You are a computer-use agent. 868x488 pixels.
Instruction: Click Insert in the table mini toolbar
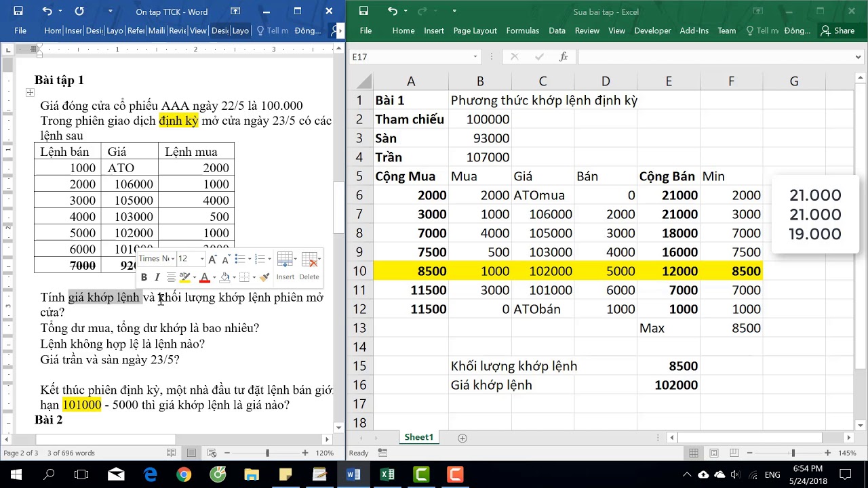point(285,265)
